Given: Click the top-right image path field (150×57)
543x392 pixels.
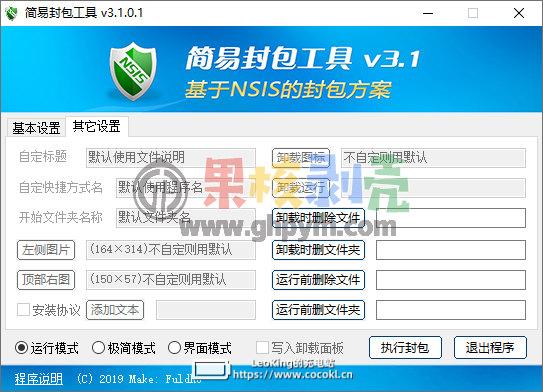Looking at the screenshot, I should point(171,279).
